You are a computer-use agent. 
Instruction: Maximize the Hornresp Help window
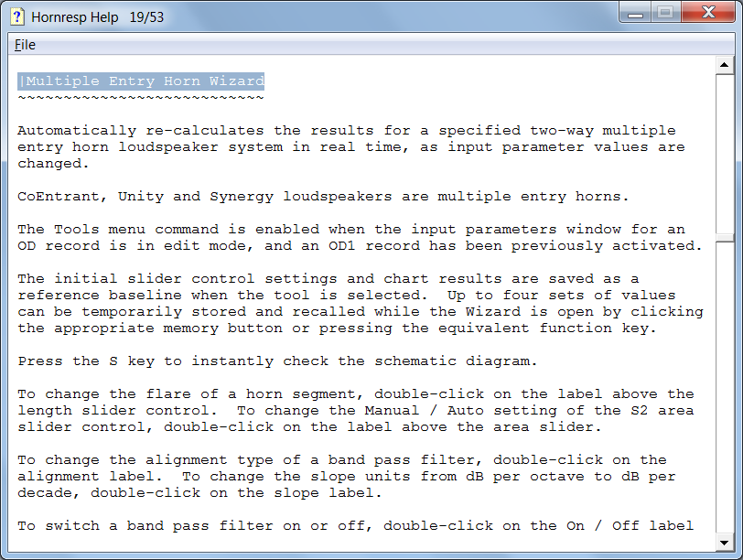[x=665, y=13]
